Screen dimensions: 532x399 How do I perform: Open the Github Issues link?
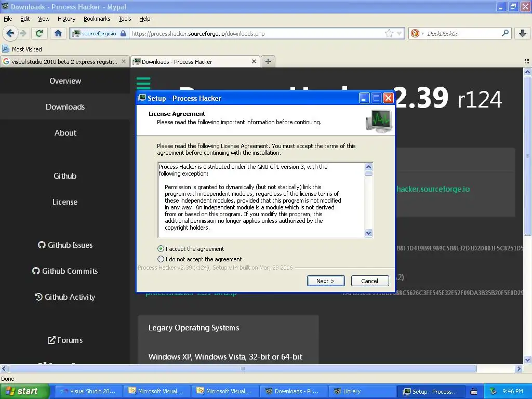[x=65, y=245]
